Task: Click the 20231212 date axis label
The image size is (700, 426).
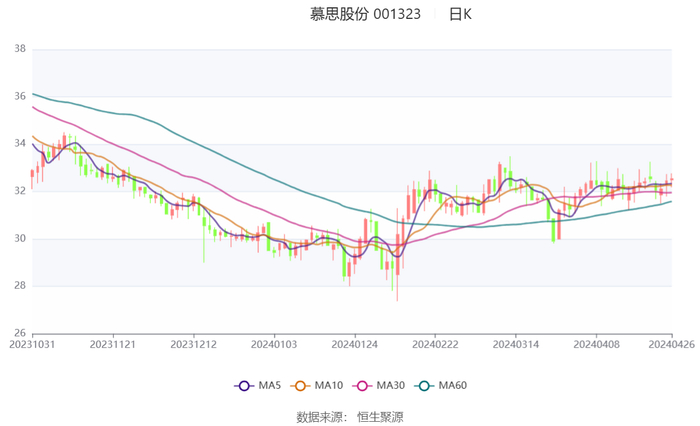Action: pyautogui.click(x=193, y=344)
